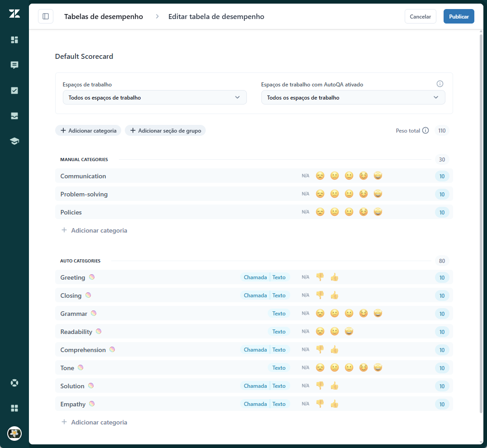Edit weight 10 of Empathy category

point(442,404)
